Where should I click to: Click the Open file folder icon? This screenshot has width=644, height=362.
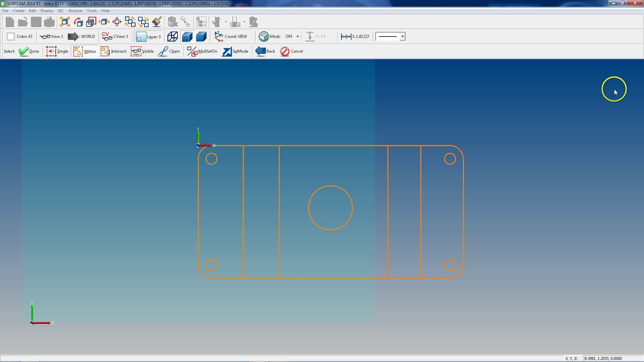click(23, 22)
